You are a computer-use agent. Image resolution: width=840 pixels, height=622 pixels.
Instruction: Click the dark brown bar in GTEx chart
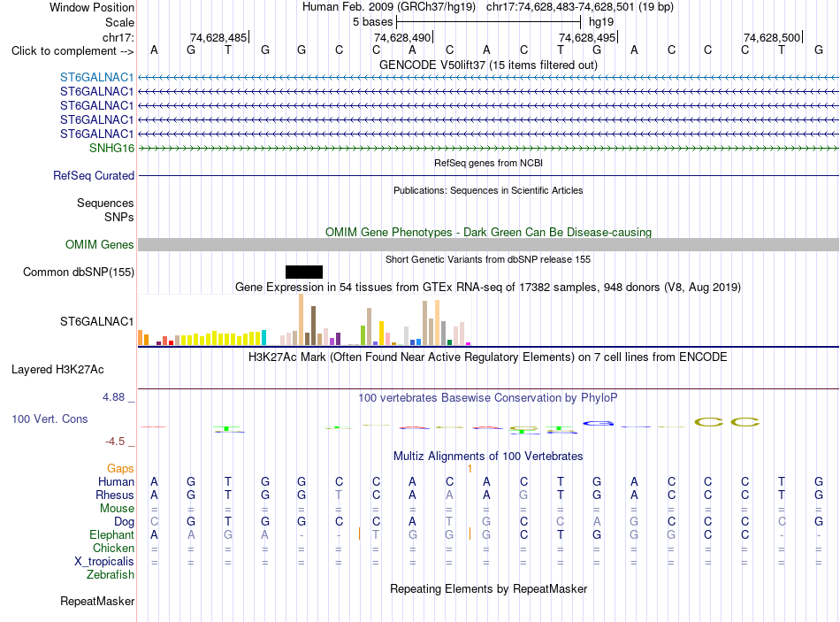pos(313,326)
